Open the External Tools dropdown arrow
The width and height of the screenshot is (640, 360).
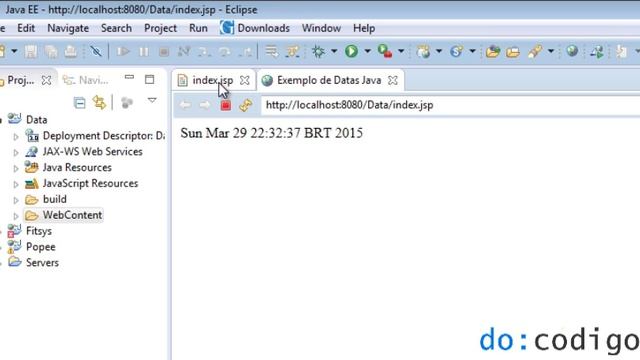(401, 51)
